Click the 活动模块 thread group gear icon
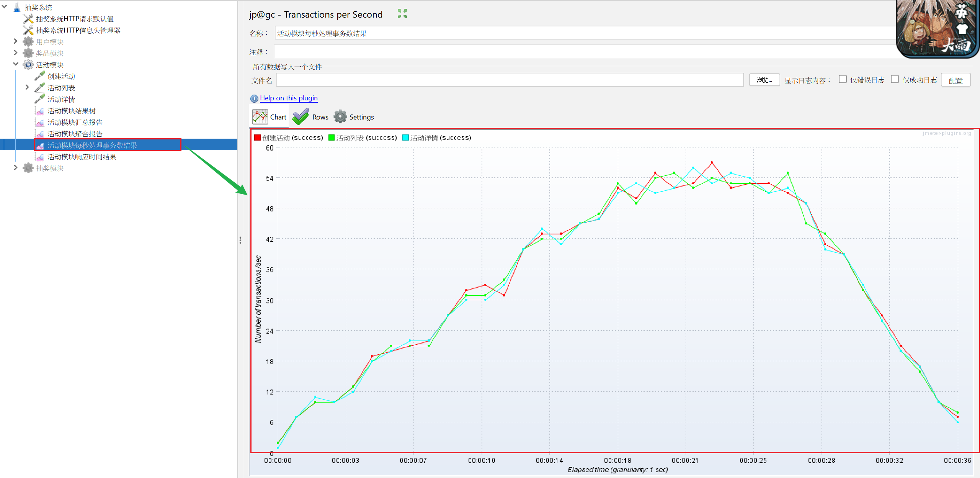This screenshot has width=980, height=478. click(28, 65)
